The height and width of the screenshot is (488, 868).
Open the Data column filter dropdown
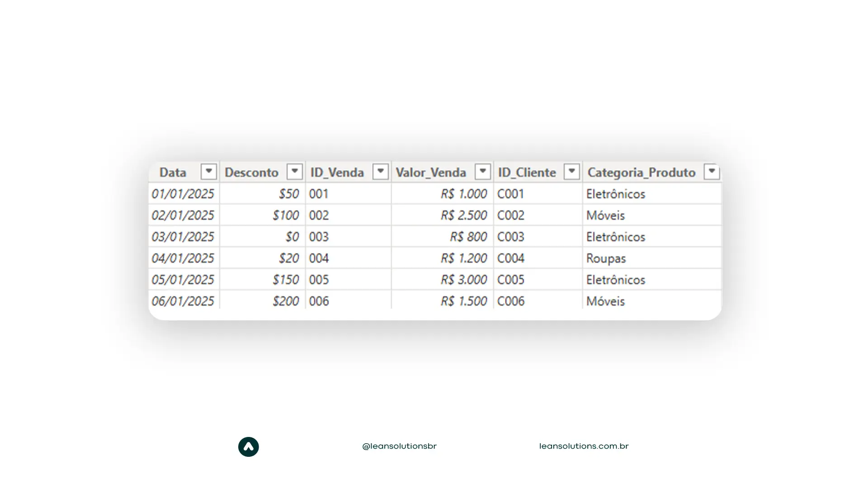coord(208,172)
